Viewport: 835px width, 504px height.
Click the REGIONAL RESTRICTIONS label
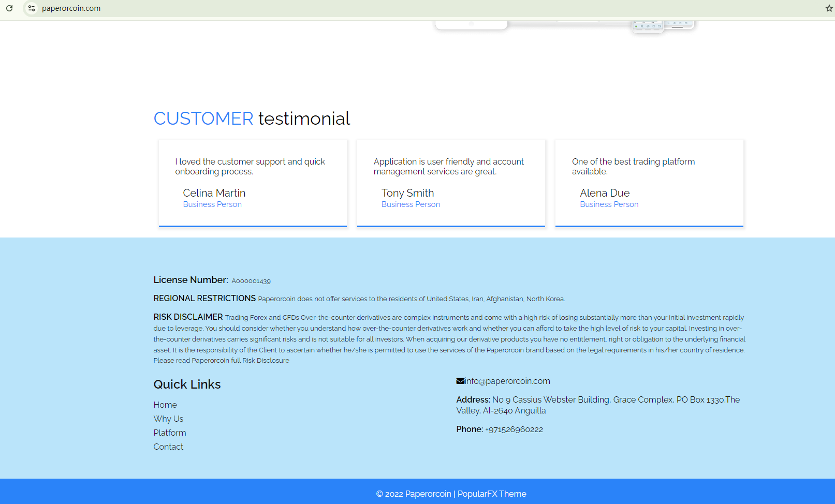pos(204,298)
